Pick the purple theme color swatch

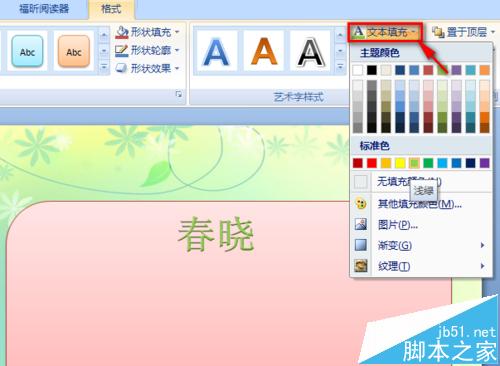[456, 70]
